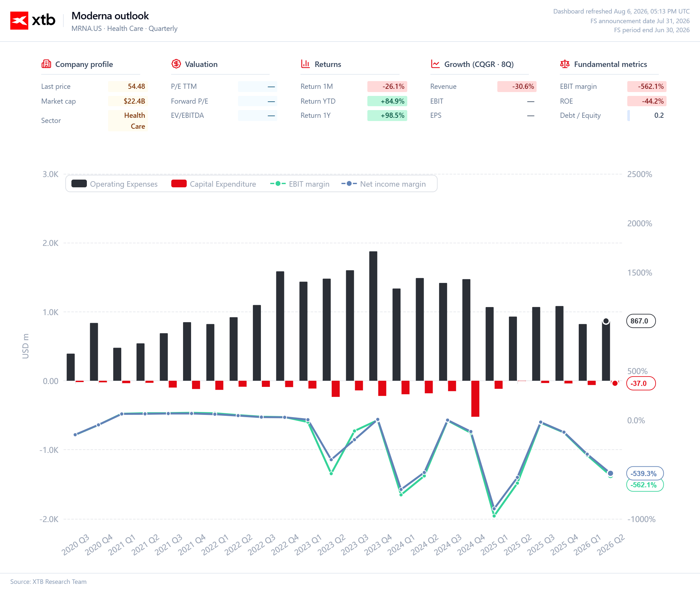Click the Fundamental metrics scales icon
Image resolution: width=700 pixels, height=589 pixels.
tap(565, 64)
